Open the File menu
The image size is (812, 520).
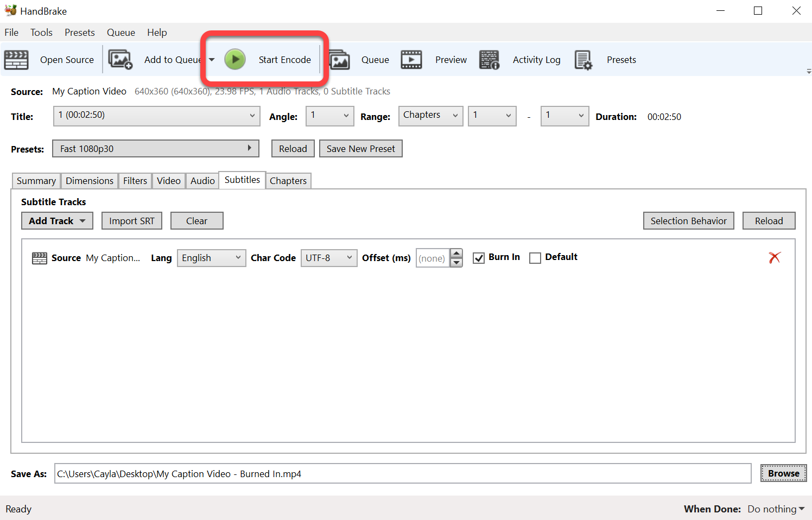tap(11, 33)
